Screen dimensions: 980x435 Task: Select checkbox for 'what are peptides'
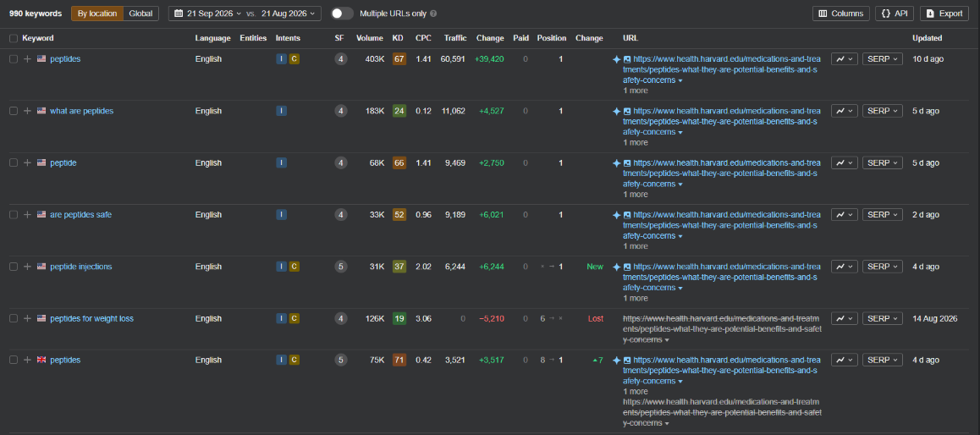14,111
